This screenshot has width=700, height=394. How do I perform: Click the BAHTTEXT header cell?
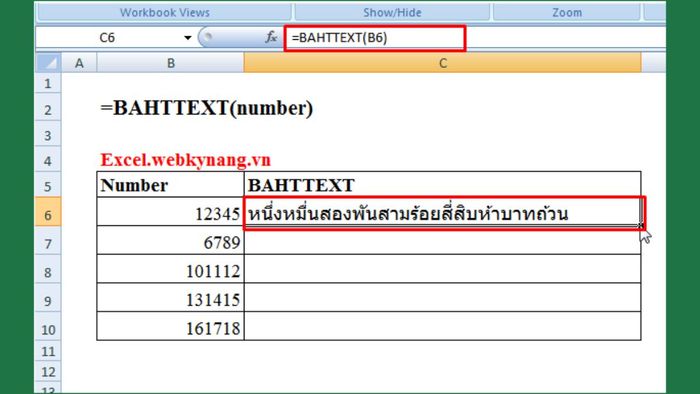442,185
